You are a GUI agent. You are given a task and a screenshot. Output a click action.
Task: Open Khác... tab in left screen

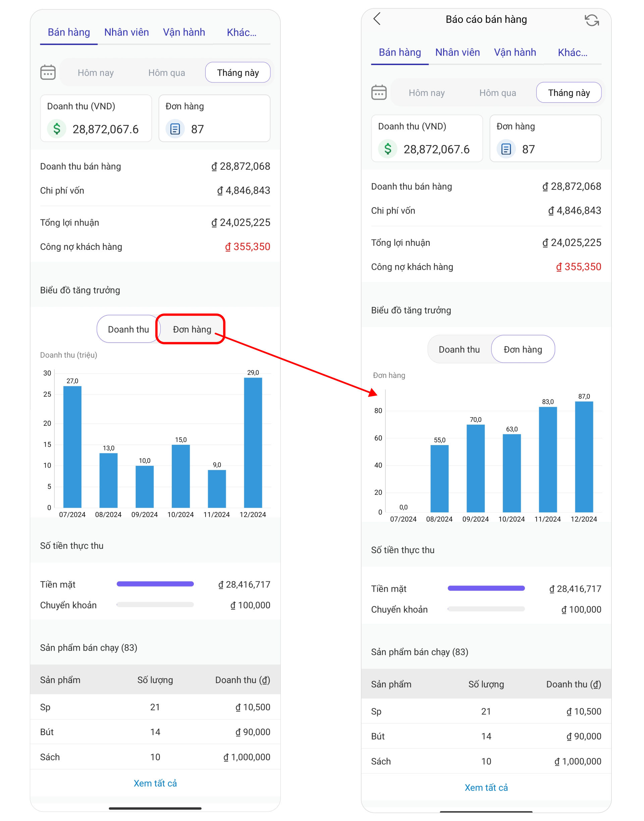[x=242, y=33]
